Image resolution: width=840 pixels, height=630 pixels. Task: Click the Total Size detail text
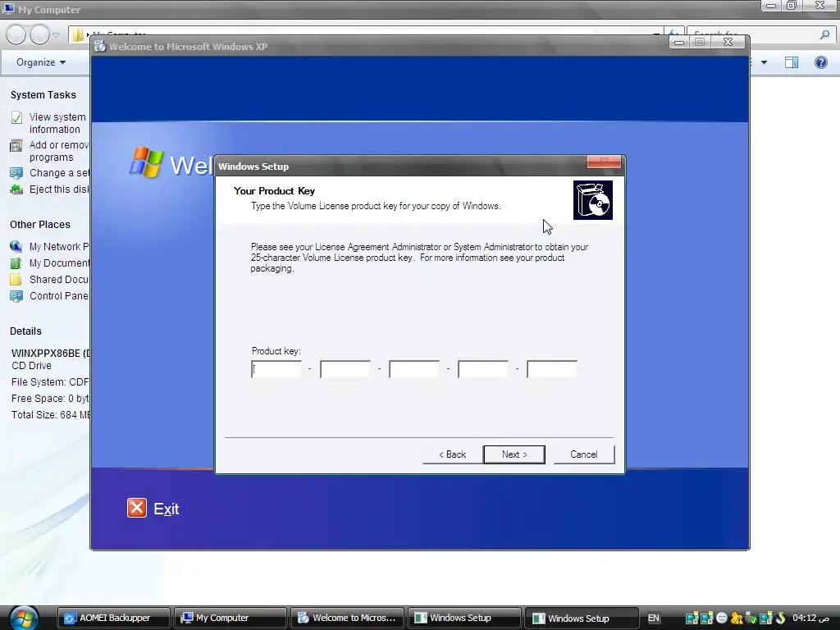coord(51,414)
